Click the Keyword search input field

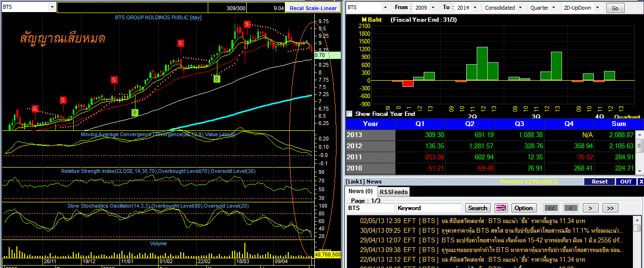429,208
